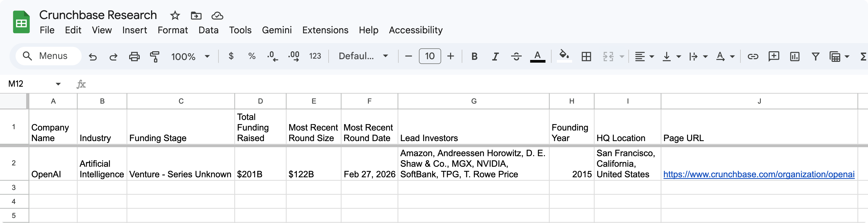Click the undo icon
The height and width of the screenshot is (223, 868).
(93, 57)
